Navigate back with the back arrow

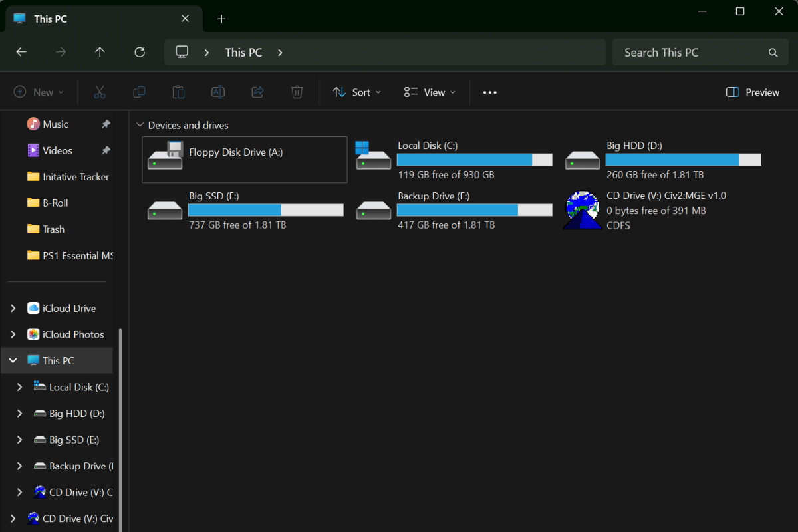[21, 52]
